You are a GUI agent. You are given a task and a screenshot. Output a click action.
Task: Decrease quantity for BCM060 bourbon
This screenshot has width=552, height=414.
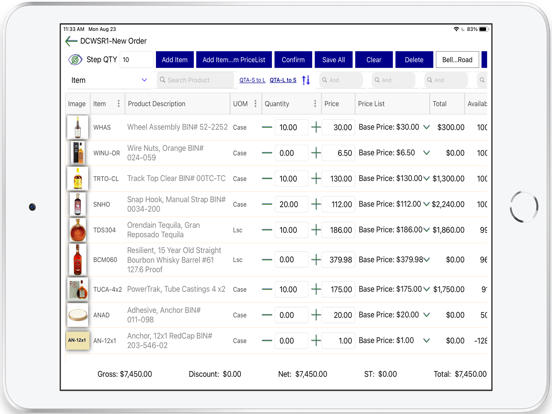[x=267, y=260]
